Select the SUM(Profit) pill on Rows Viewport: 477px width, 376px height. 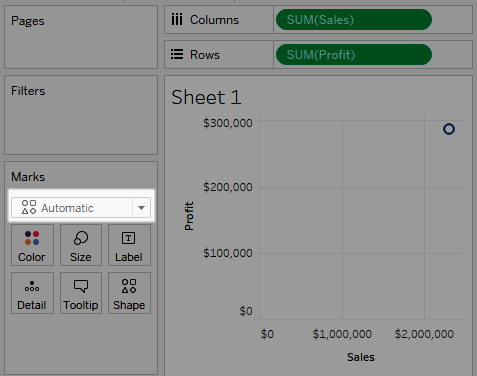coord(354,54)
